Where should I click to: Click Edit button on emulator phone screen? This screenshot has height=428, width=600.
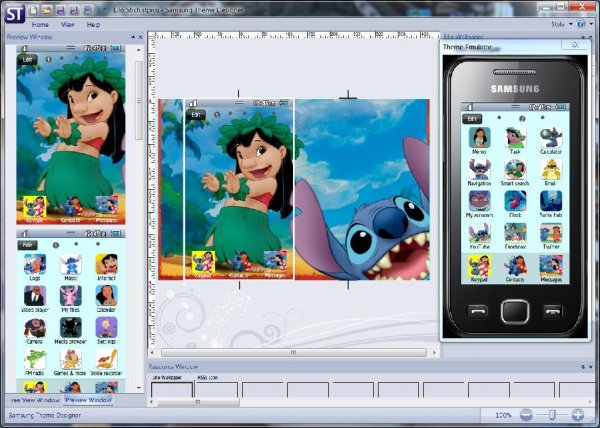(x=472, y=119)
